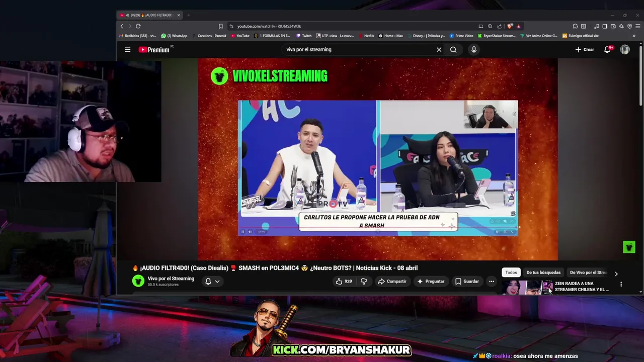644x362 pixels.
Task: Open more actions three-dots menu
Action: click(x=492, y=281)
